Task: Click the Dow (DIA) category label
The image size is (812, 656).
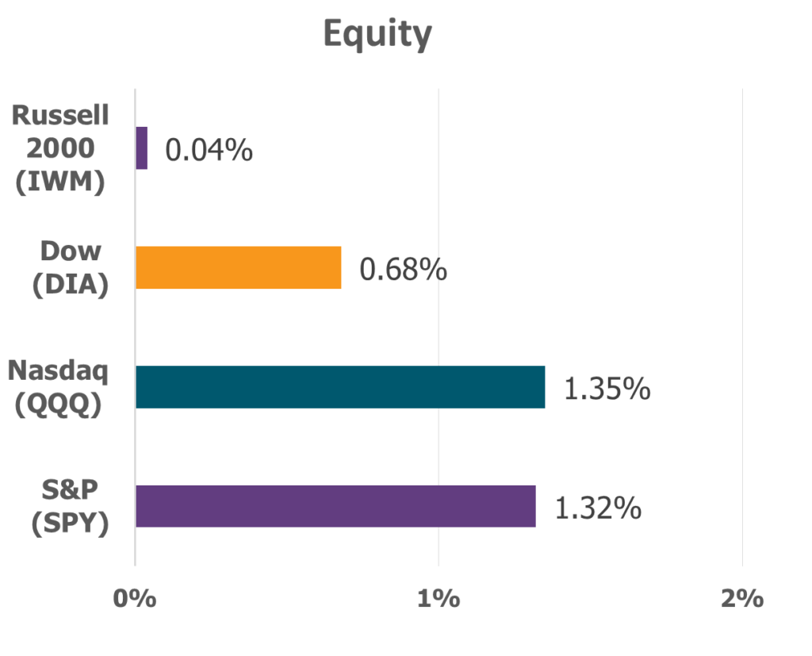Action: point(71,267)
